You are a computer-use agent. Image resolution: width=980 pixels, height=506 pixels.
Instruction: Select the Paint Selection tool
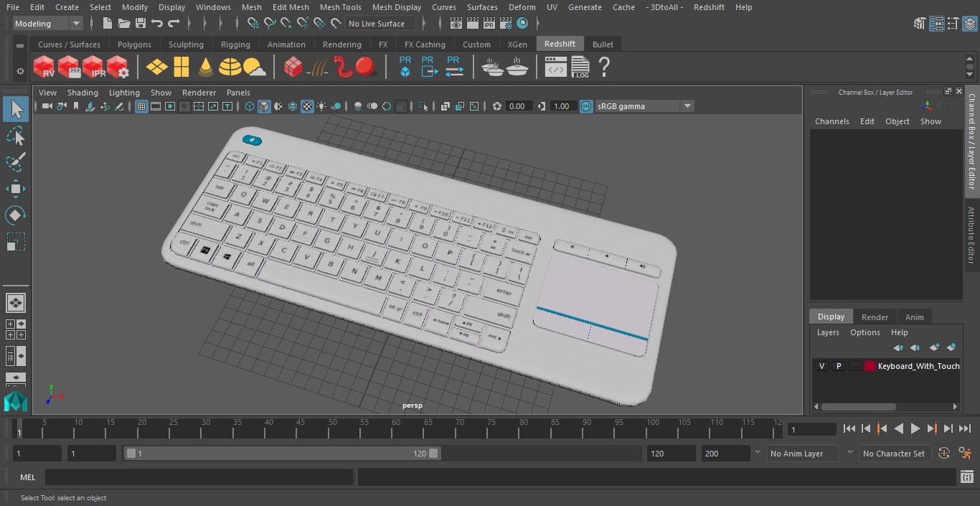pyautogui.click(x=16, y=162)
